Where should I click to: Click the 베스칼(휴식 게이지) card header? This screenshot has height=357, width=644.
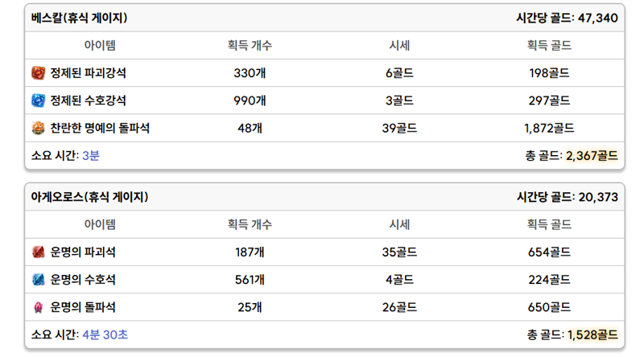[x=324, y=18]
